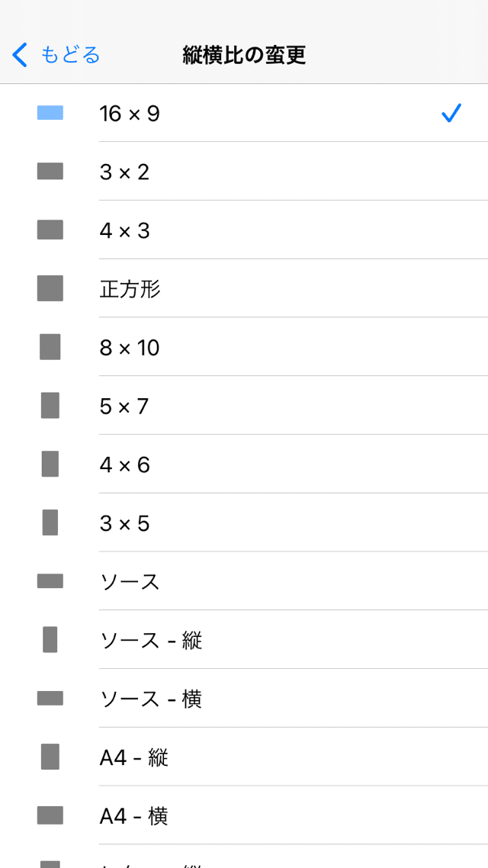Screen dimensions: 488x868
Task: Pick the 正方形 aspect ratio label
Action: [x=130, y=289]
